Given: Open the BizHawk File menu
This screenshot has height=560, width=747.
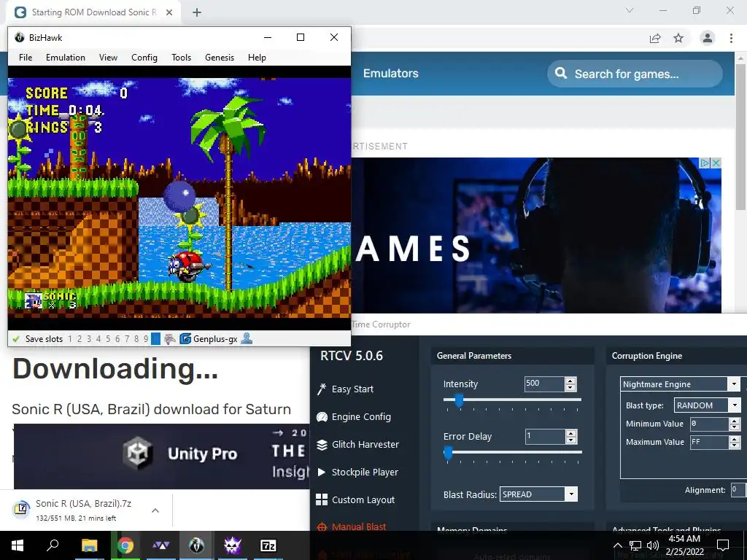Looking at the screenshot, I should coord(26,58).
